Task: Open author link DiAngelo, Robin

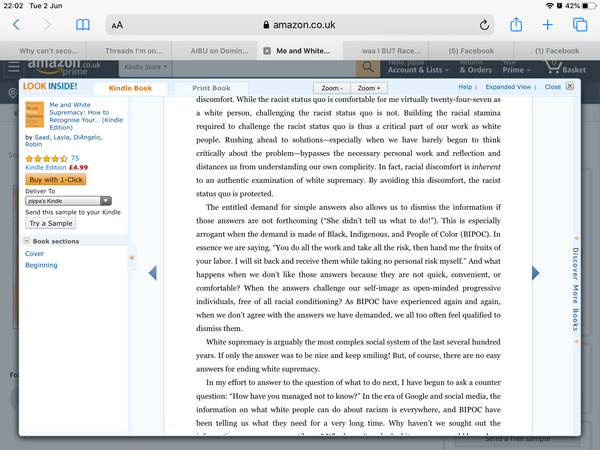Action: click(x=64, y=140)
